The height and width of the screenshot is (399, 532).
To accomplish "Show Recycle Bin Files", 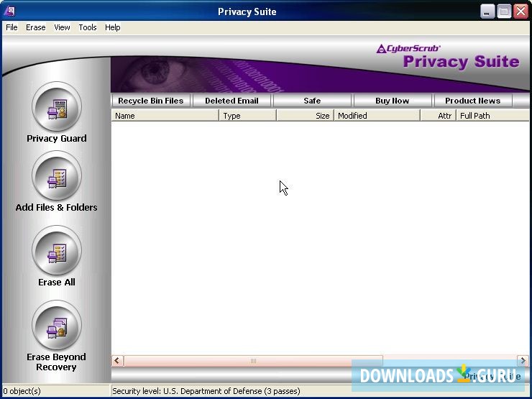I will 151,101.
